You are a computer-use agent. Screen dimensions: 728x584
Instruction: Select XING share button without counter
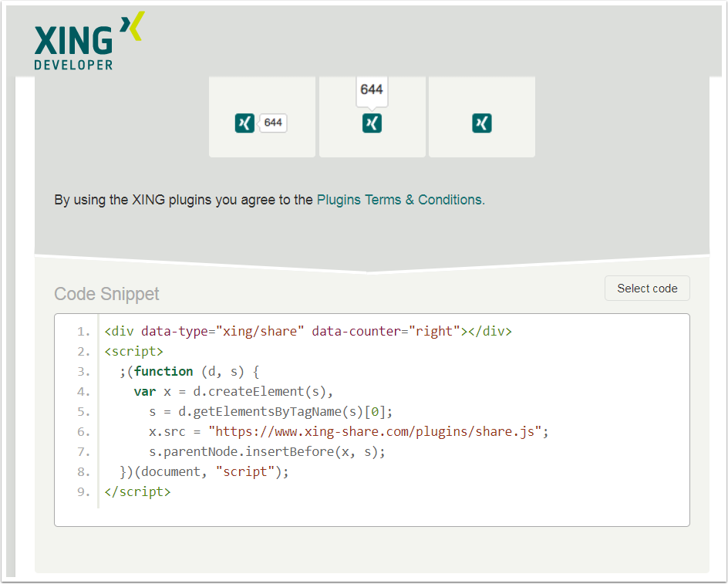pos(482,123)
